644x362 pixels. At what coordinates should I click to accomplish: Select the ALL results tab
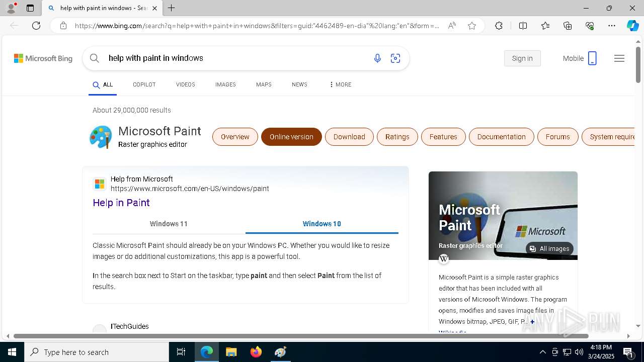click(x=103, y=85)
